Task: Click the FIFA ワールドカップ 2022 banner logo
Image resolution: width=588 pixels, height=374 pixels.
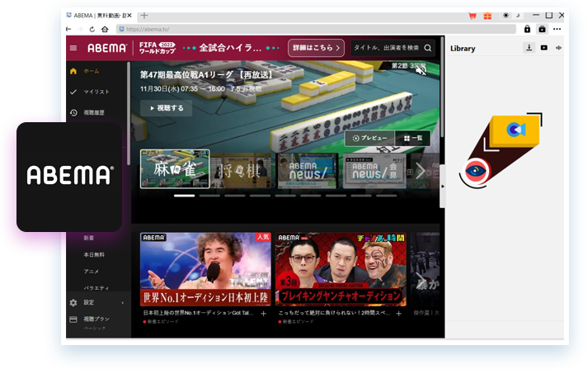Action: pyautogui.click(x=158, y=48)
